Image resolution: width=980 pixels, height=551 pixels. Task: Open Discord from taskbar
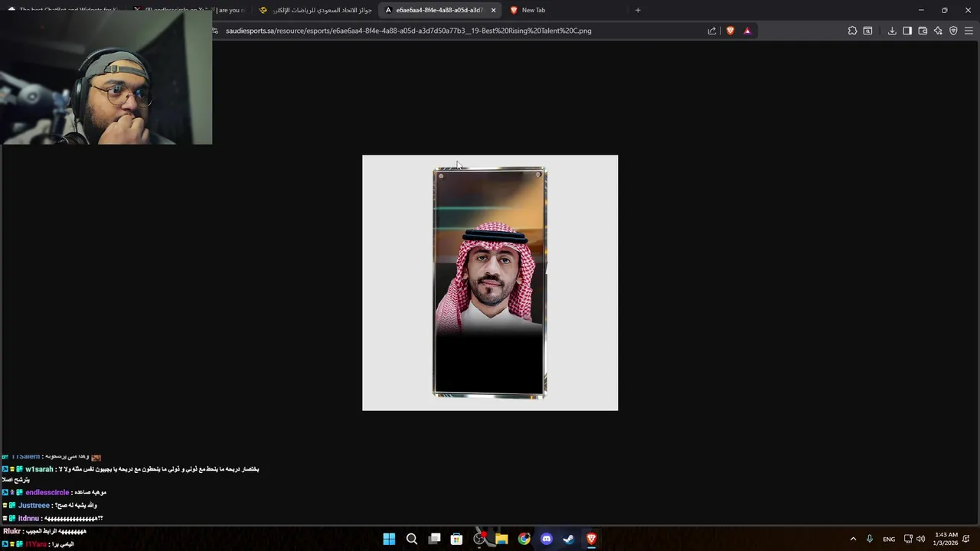(x=547, y=539)
